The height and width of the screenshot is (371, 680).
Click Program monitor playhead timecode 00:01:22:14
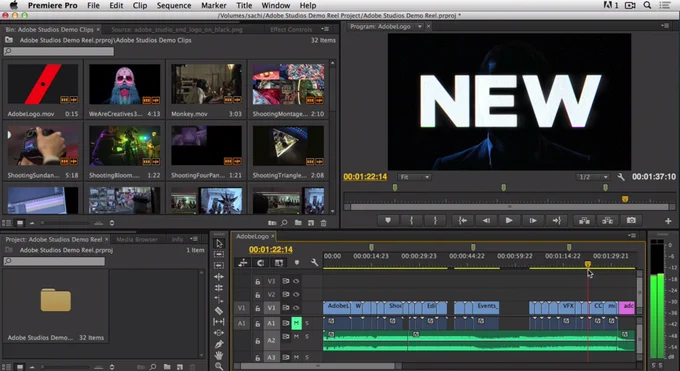365,177
